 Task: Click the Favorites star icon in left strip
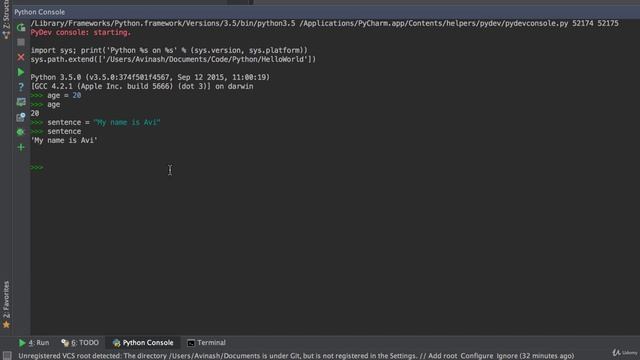[6, 325]
